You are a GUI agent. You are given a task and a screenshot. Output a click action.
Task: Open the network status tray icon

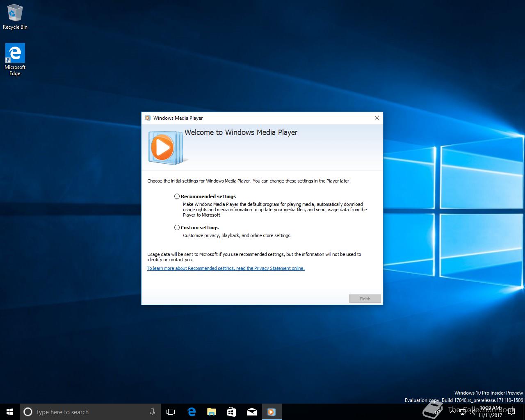point(462,412)
